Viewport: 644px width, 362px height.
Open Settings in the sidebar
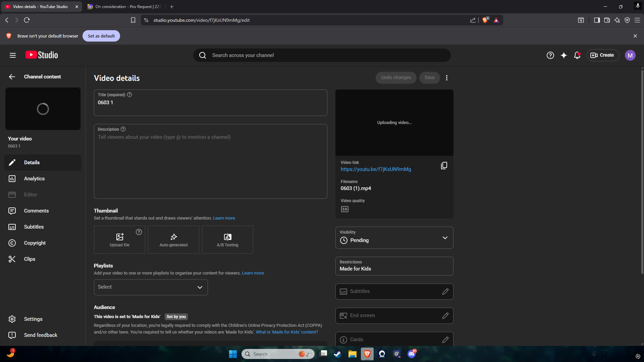click(43, 319)
